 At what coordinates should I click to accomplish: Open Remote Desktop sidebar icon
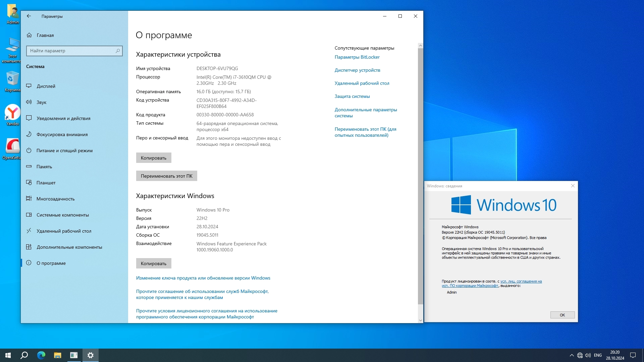29,231
